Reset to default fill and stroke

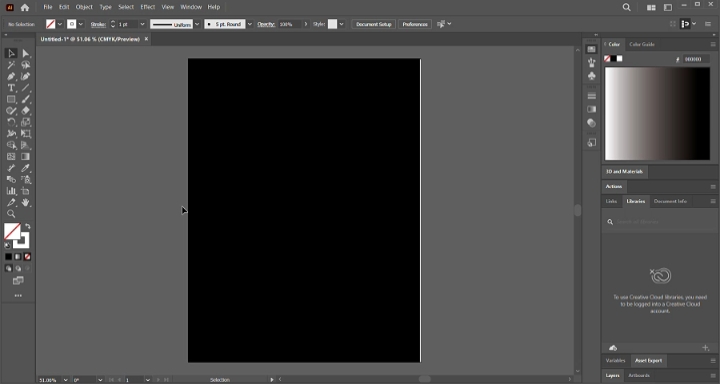(x=7, y=245)
